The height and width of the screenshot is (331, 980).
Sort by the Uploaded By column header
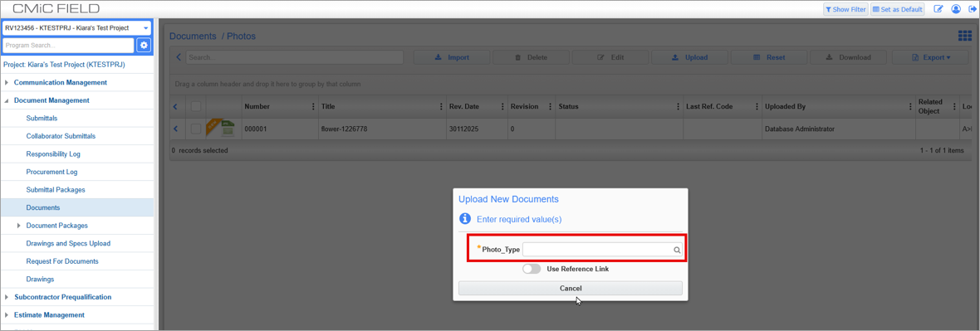click(785, 107)
